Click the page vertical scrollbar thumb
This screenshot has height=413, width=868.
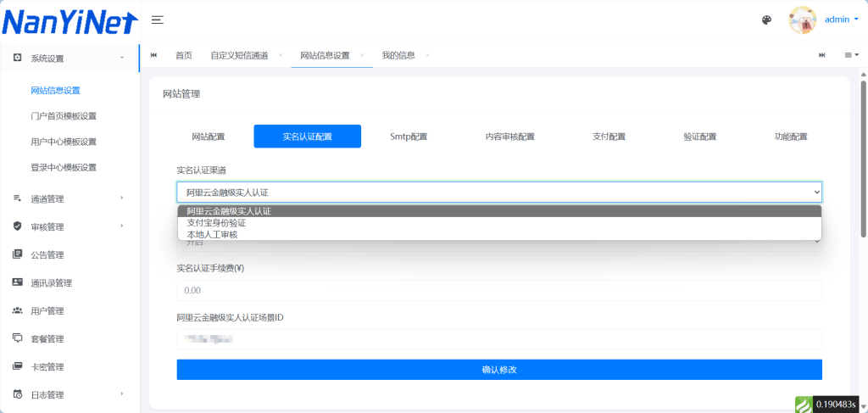(863, 158)
